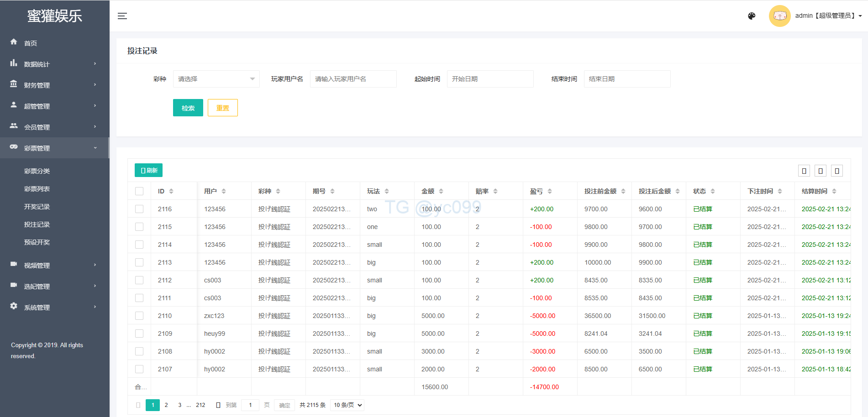Select the checkbox for row 2110
Screen dimensions: 868x417
139,316
